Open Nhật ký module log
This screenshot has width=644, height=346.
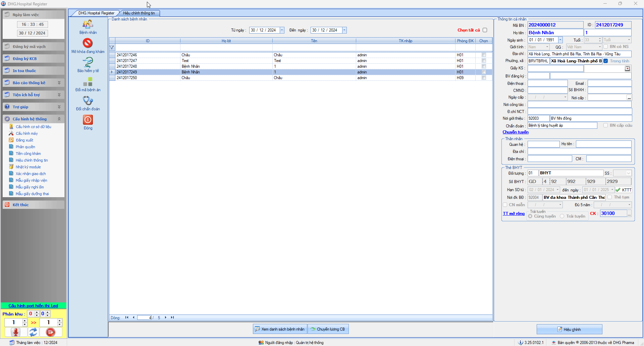pos(28,167)
